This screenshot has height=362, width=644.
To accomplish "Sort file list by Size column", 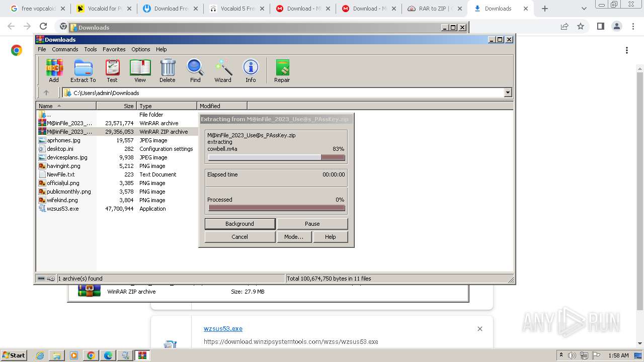I will [x=116, y=106].
